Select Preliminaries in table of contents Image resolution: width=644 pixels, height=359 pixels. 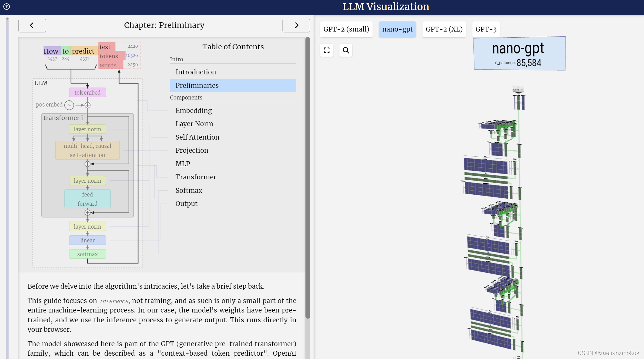(x=197, y=85)
